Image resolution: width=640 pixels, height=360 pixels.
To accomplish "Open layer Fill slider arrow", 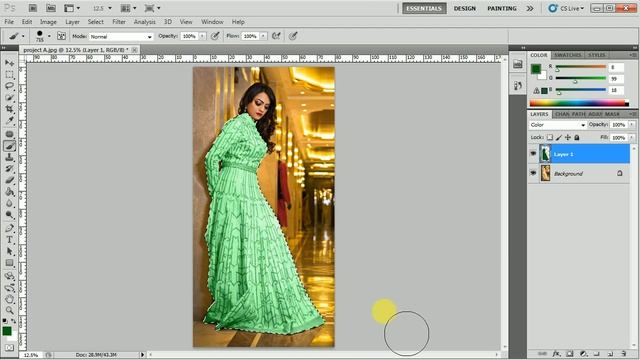I will (x=632, y=138).
